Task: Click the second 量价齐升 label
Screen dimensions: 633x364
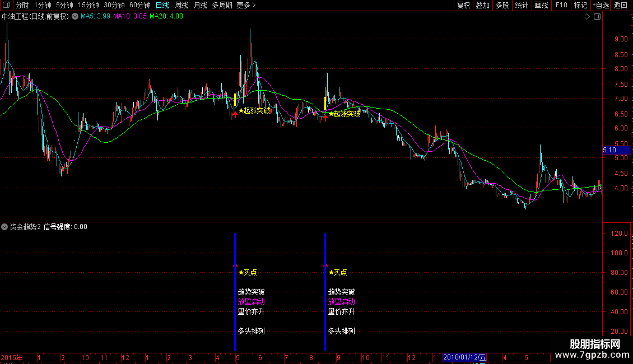Action: pos(342,311)
